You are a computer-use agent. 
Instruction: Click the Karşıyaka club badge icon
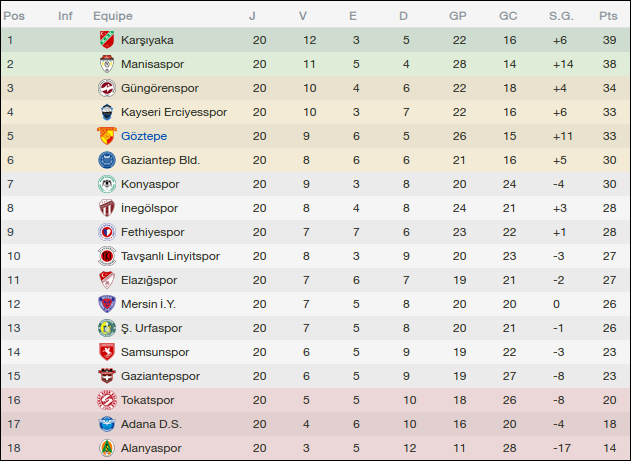point(106,40)
